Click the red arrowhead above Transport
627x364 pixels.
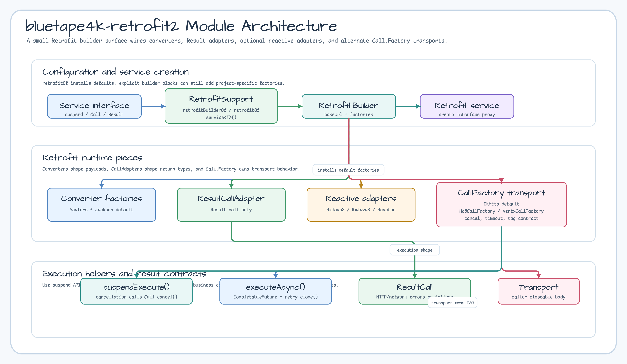539,276
